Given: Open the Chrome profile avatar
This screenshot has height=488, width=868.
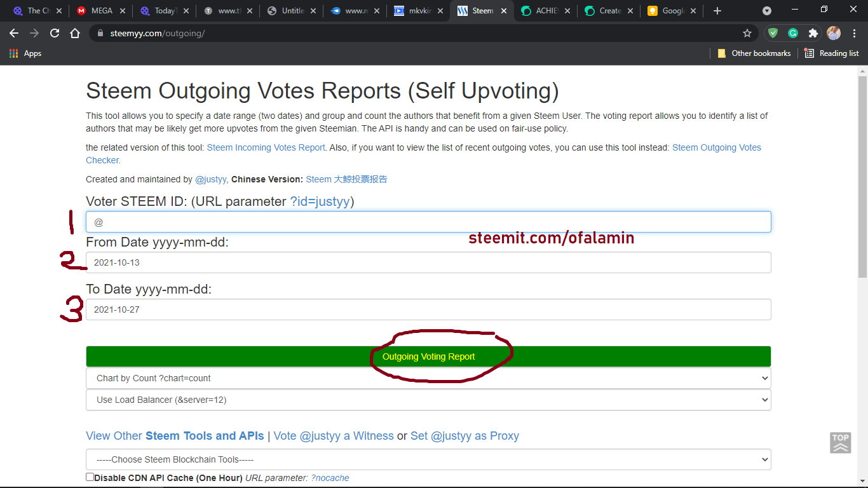Looking at the screenshot, I should tap(833, 33).
